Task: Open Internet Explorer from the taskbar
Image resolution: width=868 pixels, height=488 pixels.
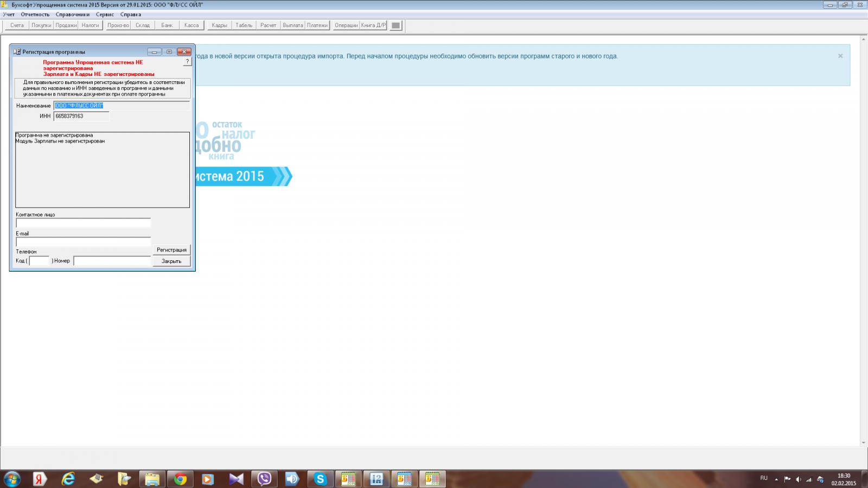Action: tap(68, 479)
